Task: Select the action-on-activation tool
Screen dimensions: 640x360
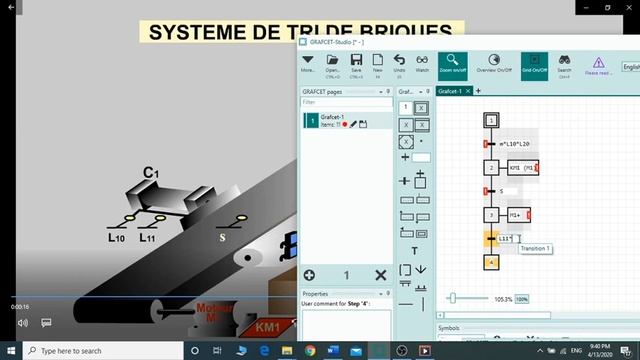Action: click(x=407, y=216)
